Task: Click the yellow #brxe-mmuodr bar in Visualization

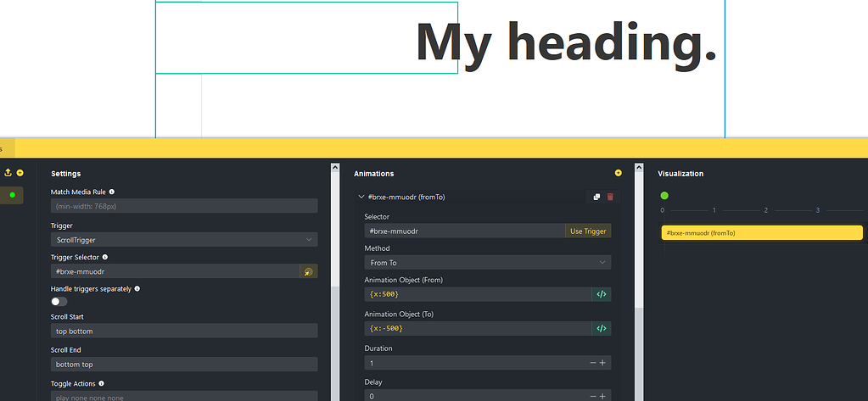Action: 761,232
